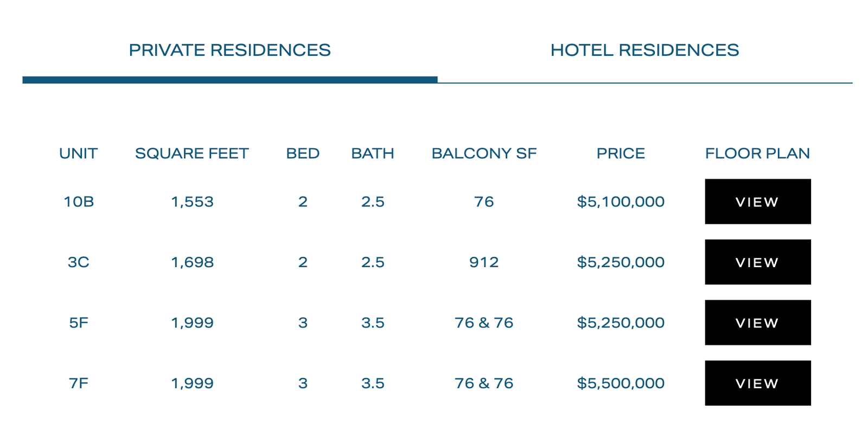View floor plan for unit 7F
The width and height of the screenshot is (868, 442).
tap(758, 383)
